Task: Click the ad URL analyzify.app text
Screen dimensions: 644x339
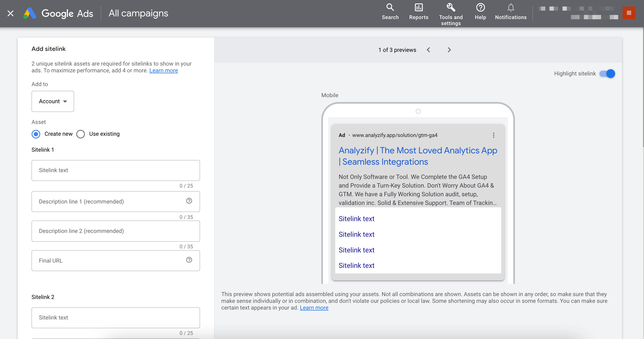Action: pyautogui.click(x=395, y=135)
